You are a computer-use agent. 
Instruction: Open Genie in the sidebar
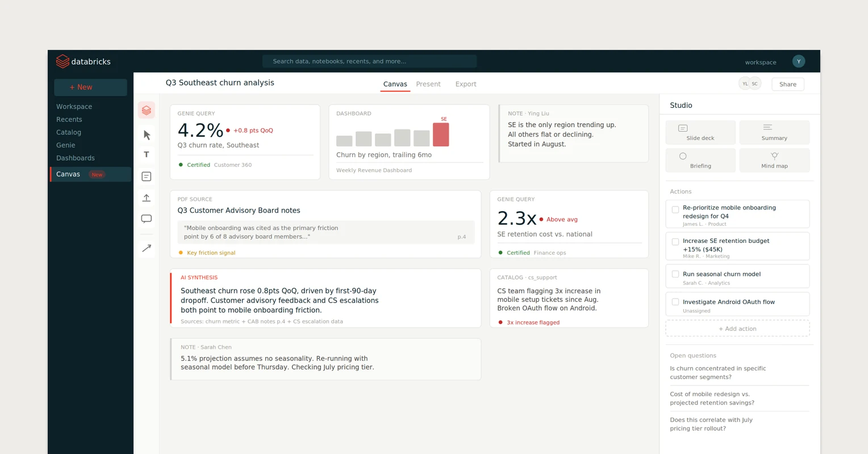pyautogui.click(x=66, y=145)
